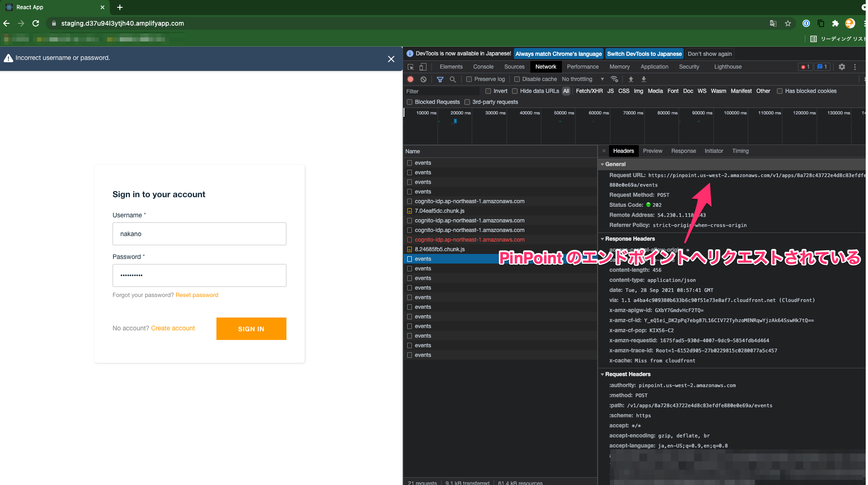The width and height of the screenshot is (868, 485).
Task: Stop recording the network log
Action: coord(410,79)
